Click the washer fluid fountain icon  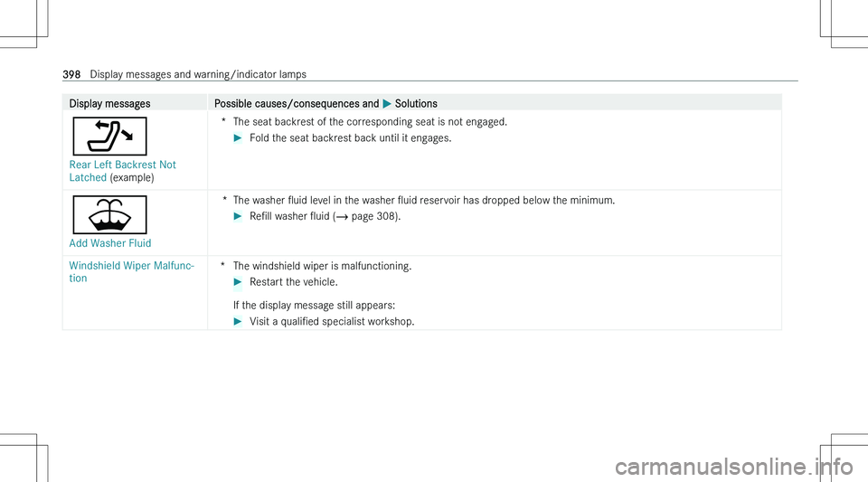pos(109,214)
